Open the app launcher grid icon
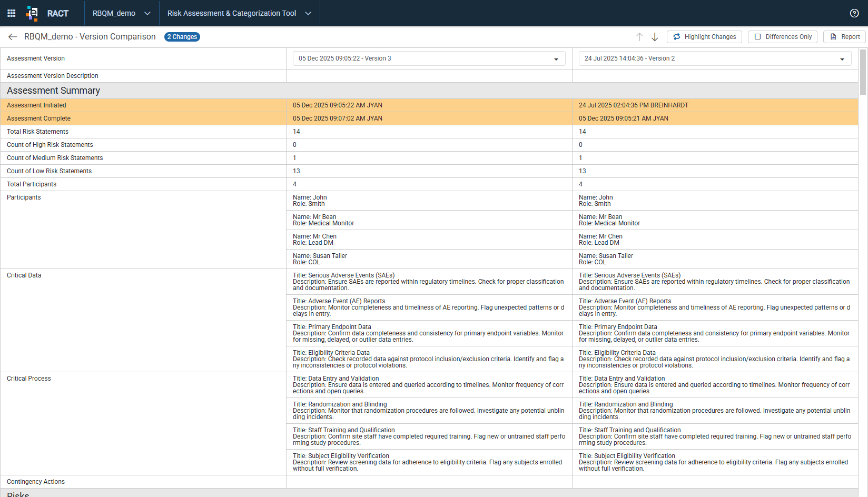This screenshot has width=868, height=497. 11,13
